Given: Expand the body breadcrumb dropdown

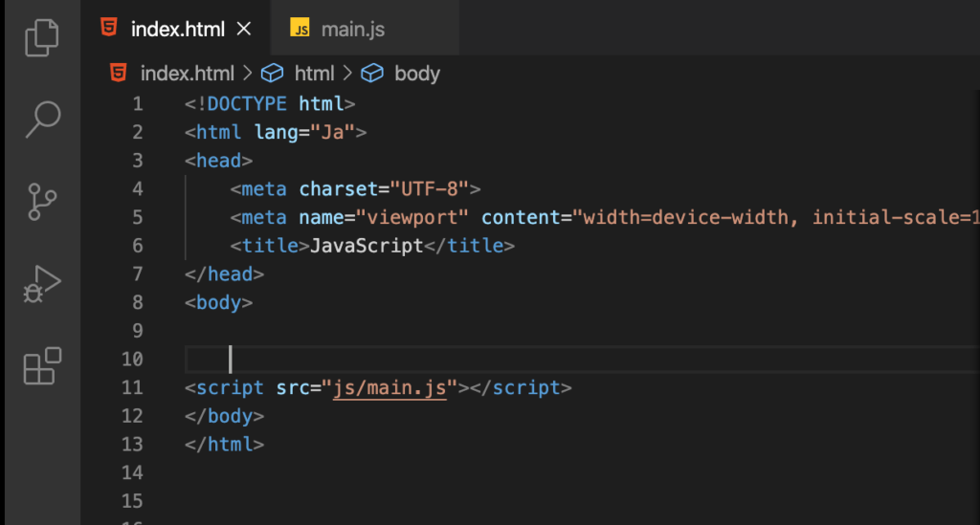Looking at the screenshot, I should point(417,74).
